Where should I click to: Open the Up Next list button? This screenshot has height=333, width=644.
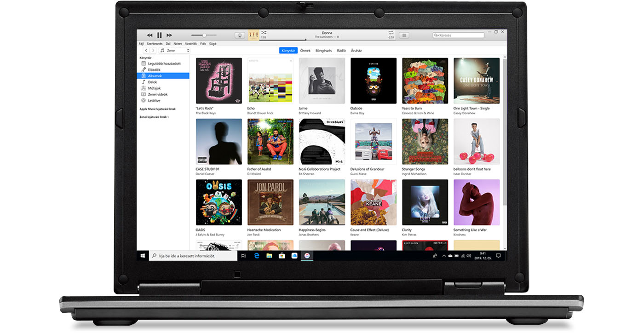coord(404,35)
